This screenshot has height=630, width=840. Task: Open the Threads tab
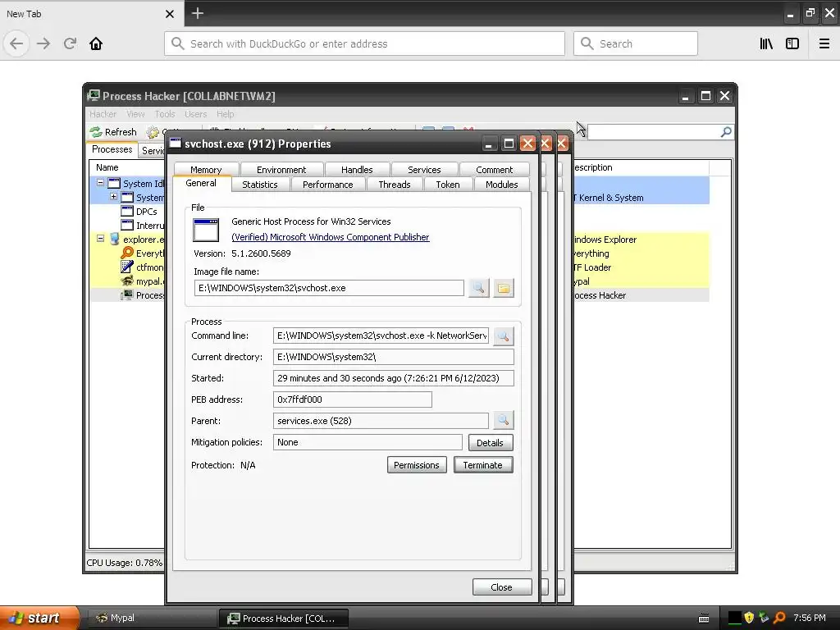pyautogui.click(x=395, y=185)
